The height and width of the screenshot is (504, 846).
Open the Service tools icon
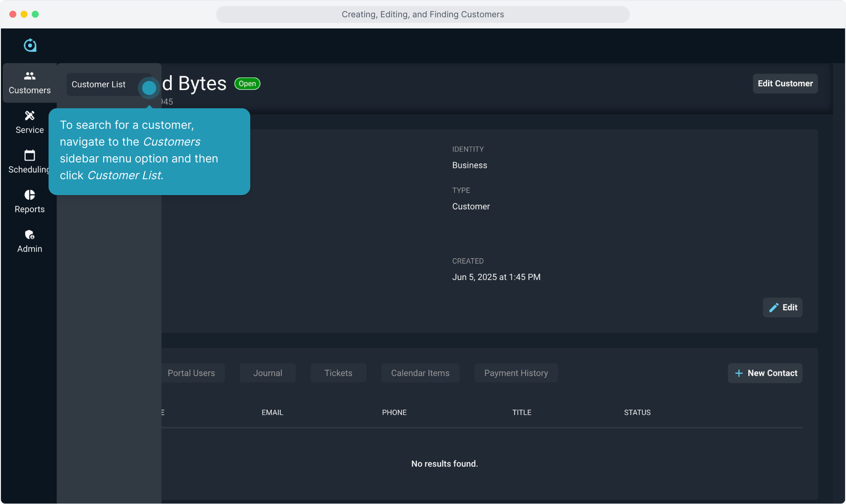point(29,116)
